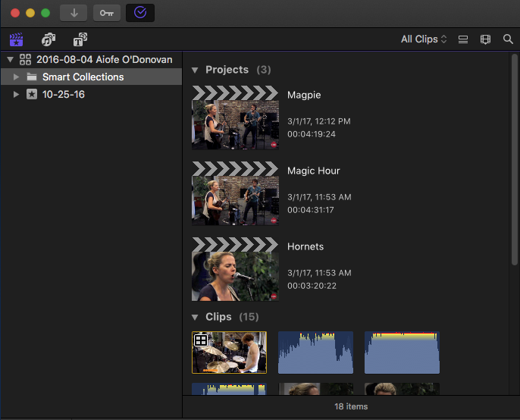
Task: Click the browser search magnifier icon
Action: (x=508, y=39)
